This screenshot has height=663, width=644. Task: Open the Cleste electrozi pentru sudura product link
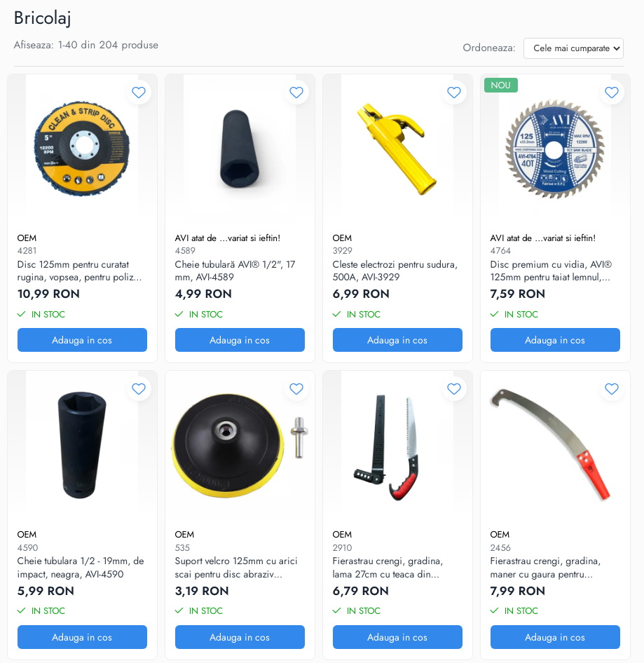[395, 271]
